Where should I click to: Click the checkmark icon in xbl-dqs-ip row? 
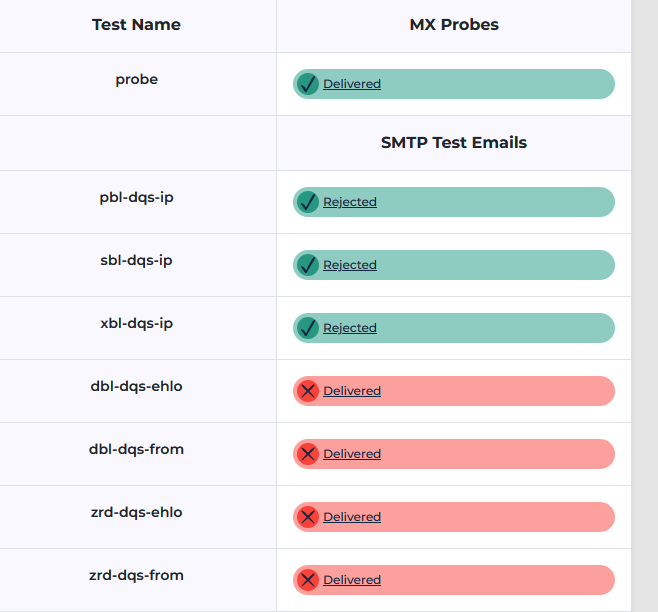(x=308, y=328)
